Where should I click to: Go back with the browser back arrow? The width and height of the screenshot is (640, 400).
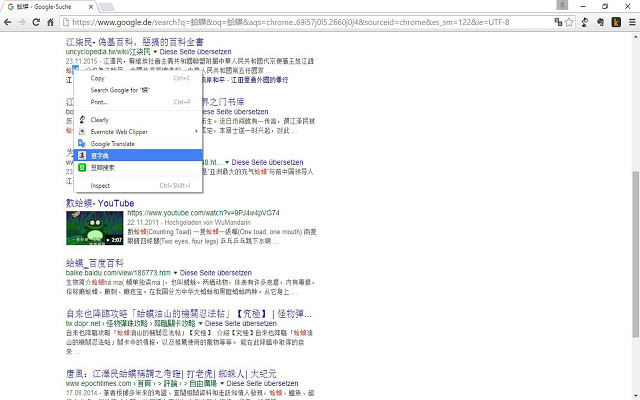click(7, 22)
